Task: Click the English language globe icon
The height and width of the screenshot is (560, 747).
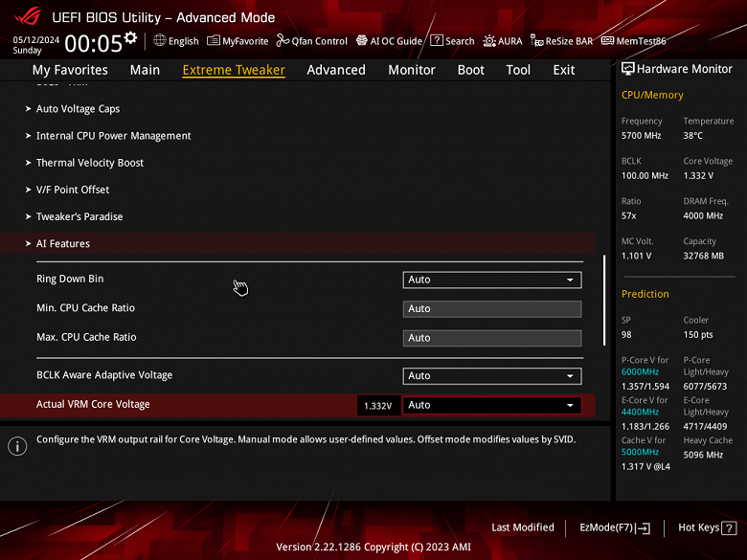Action: (160, 40)
